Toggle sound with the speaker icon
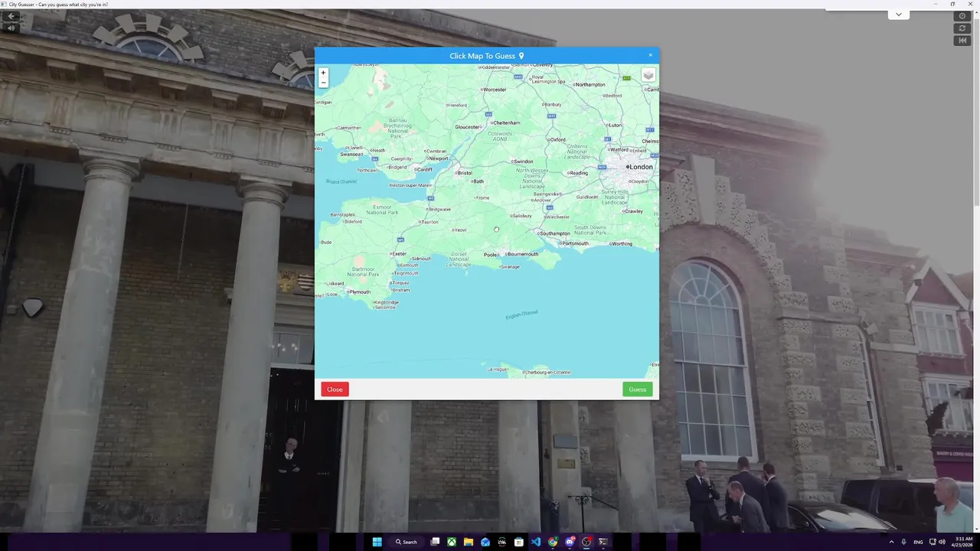 11,28
